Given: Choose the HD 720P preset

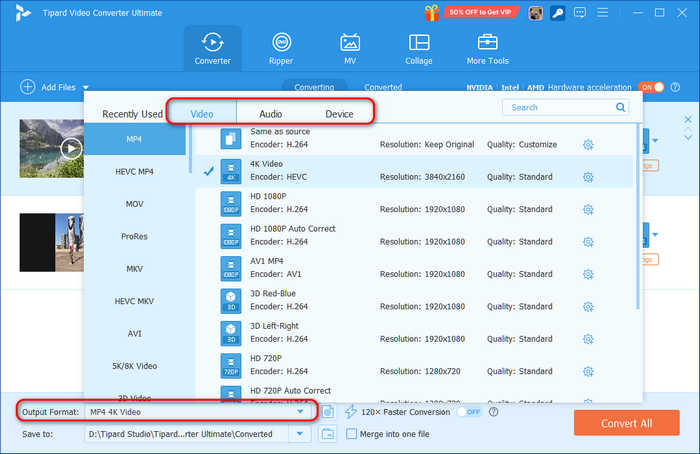Looking at the screenshot, I should point(415,365).
